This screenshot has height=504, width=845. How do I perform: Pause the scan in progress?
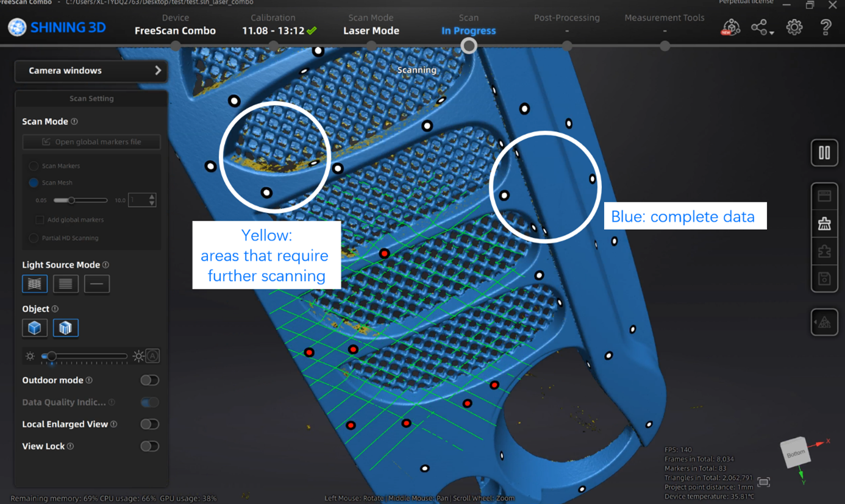[x=824, y=152]
